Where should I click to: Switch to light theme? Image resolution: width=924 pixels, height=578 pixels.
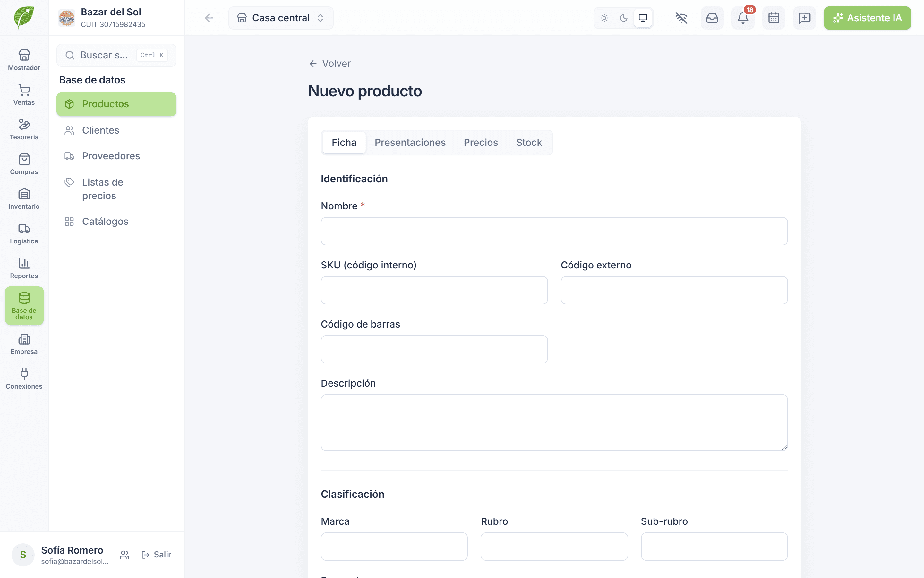pyautogui.click(x=604, y=18)
